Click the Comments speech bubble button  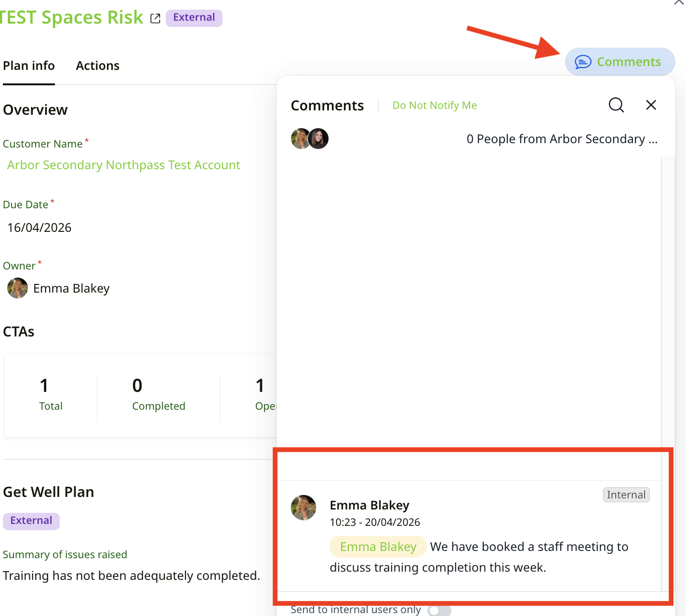pos(620,62)
